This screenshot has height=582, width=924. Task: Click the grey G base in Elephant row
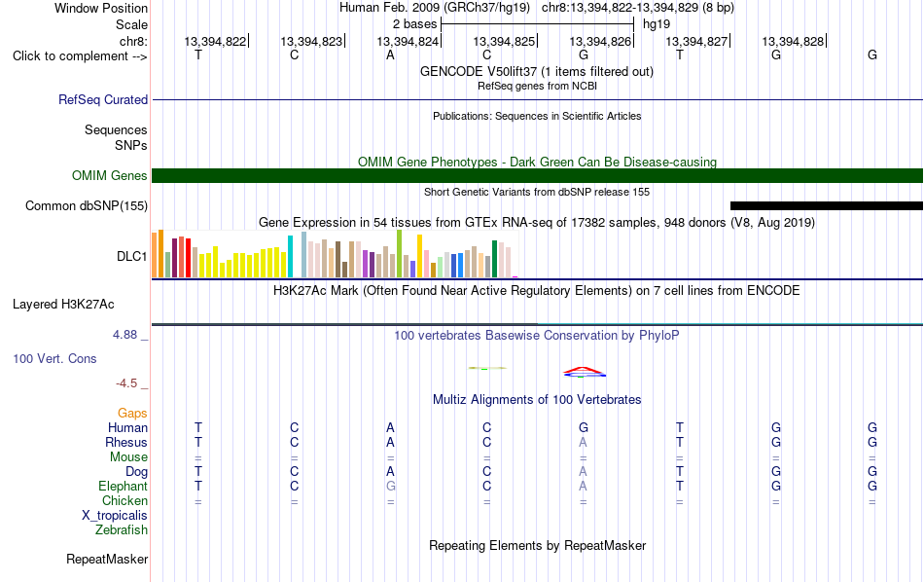(391, 486)
